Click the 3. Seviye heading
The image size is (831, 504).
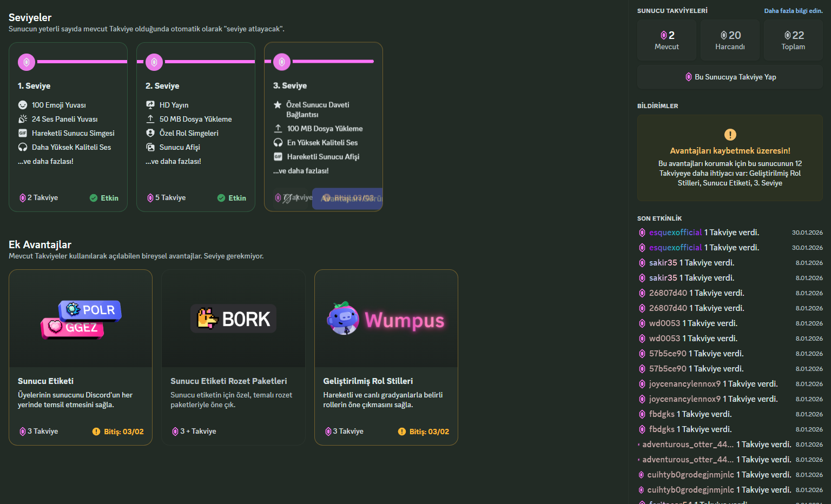coord(290,85)
